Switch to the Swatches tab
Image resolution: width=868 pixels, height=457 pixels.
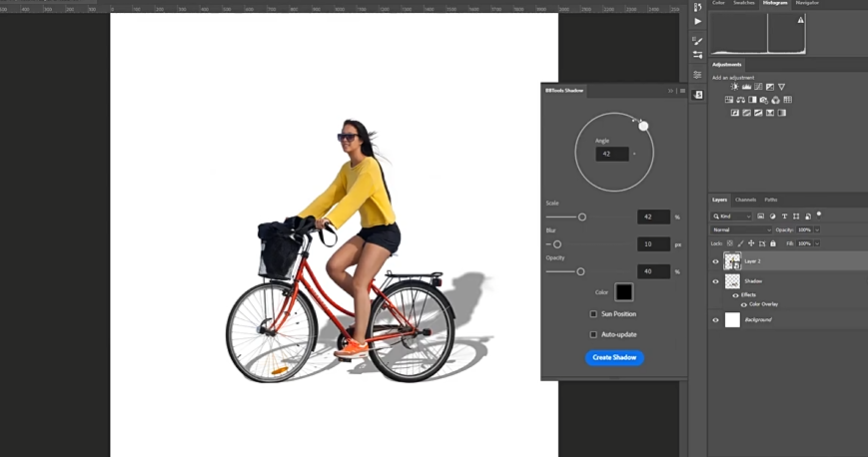coord(745,3)
